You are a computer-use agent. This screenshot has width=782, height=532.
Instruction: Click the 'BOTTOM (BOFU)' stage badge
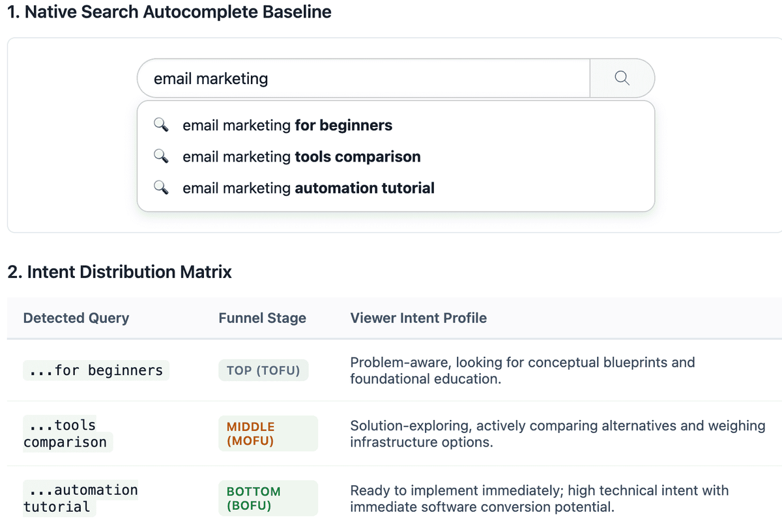(268, 498)
